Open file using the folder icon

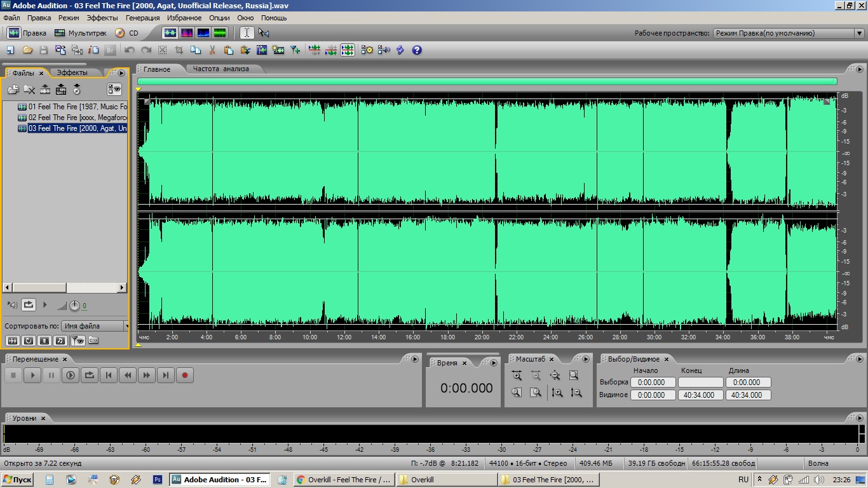click(27, 50)
